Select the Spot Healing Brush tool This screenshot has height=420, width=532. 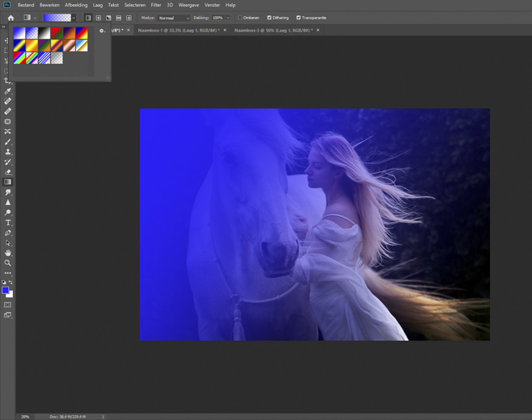click(7, 101)
